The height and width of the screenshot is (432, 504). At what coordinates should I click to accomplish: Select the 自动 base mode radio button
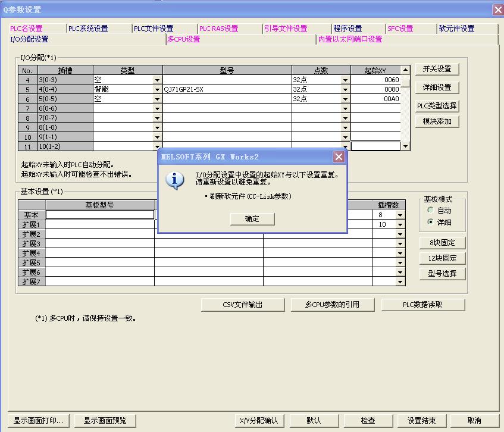click(x=430, y=211)
